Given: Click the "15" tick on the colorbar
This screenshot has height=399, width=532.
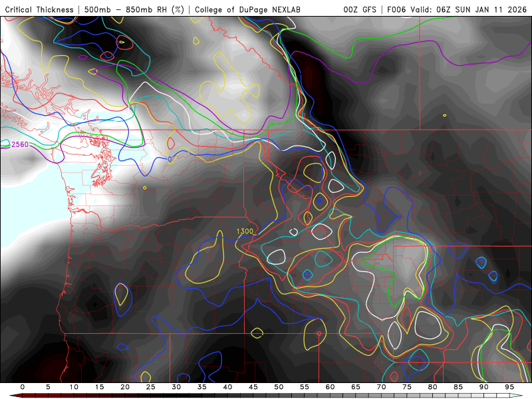Looking at the screenshot, I should [x=99, y=387].
